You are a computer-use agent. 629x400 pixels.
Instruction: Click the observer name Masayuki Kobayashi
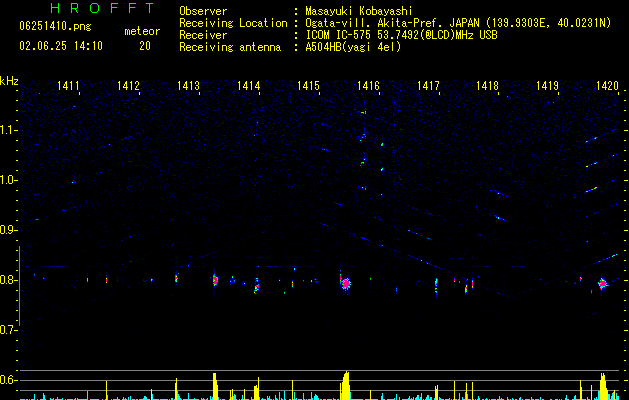[358, 11]
